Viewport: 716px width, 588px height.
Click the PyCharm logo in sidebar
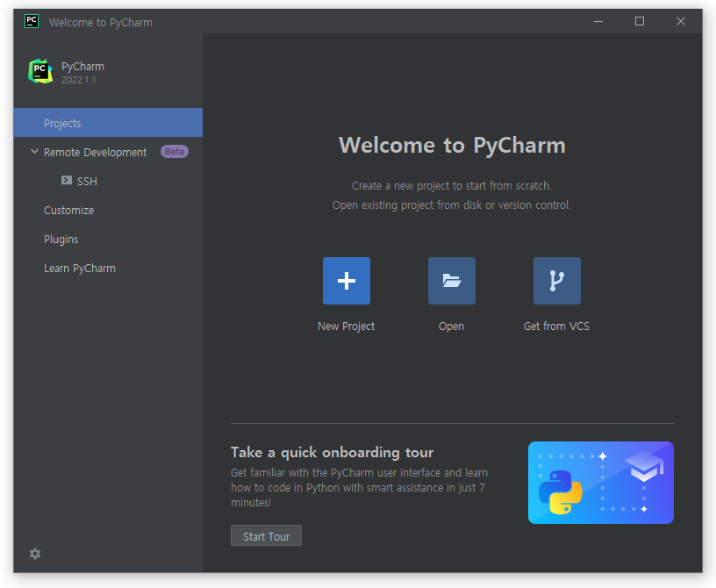[40, 71]
